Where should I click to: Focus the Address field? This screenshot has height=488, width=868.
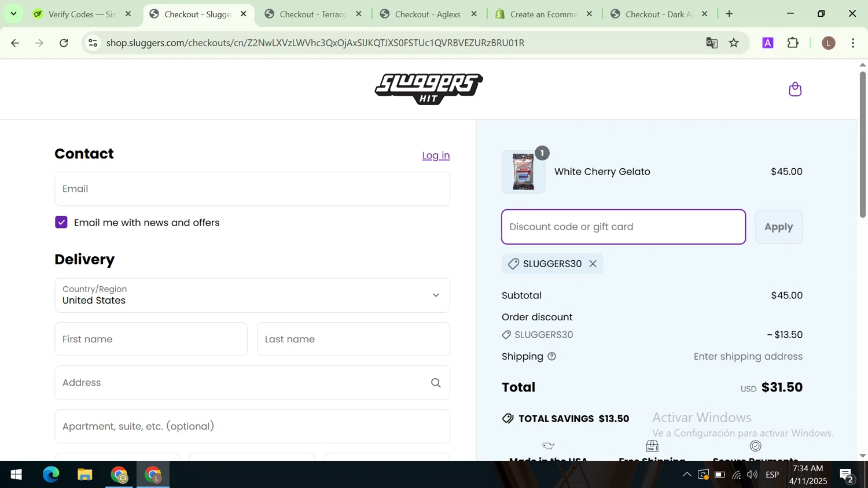pos(252,383)
